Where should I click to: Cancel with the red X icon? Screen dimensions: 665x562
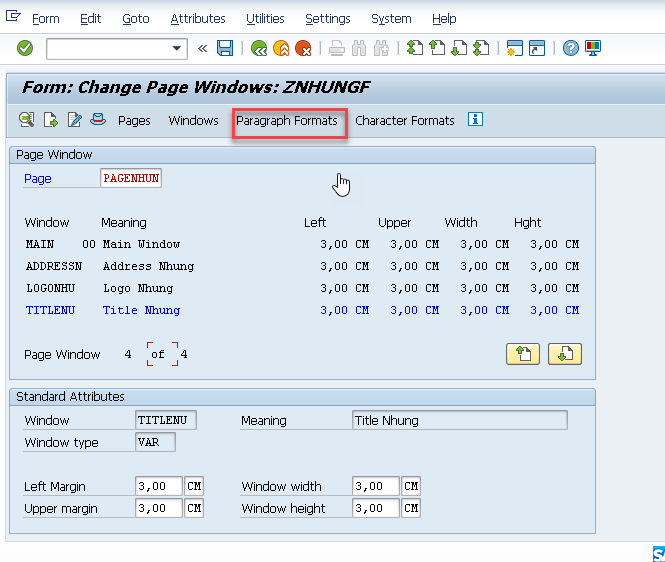303,48
